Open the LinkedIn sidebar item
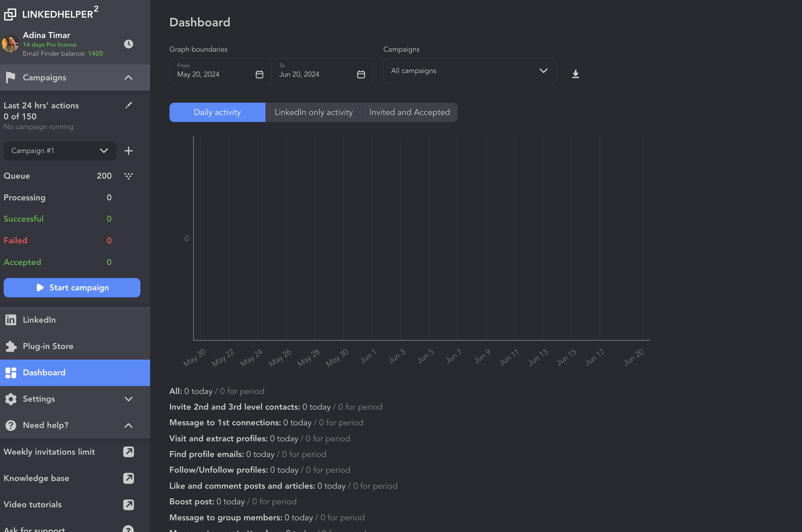Image resolution: width=802 pixels, height=532 pixels. point(75,320)
